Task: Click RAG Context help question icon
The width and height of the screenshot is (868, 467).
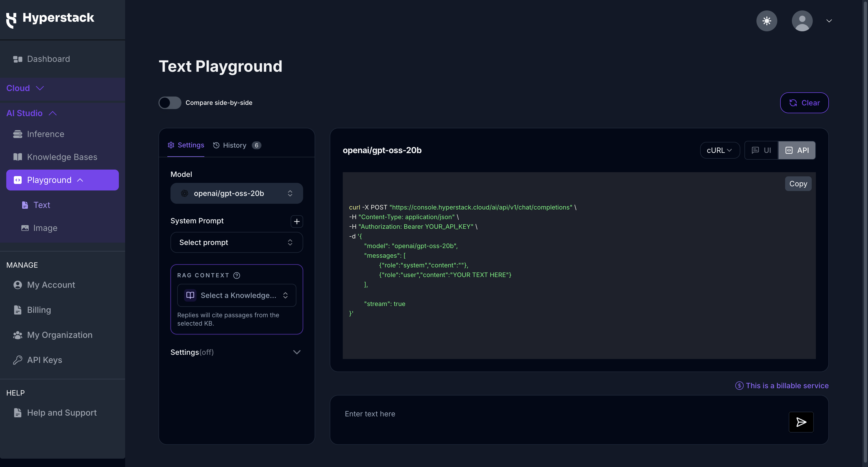Action: coord(237,276)
